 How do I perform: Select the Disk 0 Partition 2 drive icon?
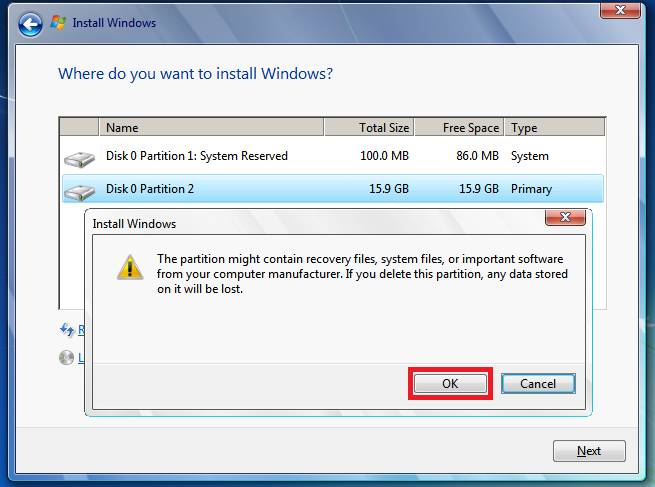79,192
